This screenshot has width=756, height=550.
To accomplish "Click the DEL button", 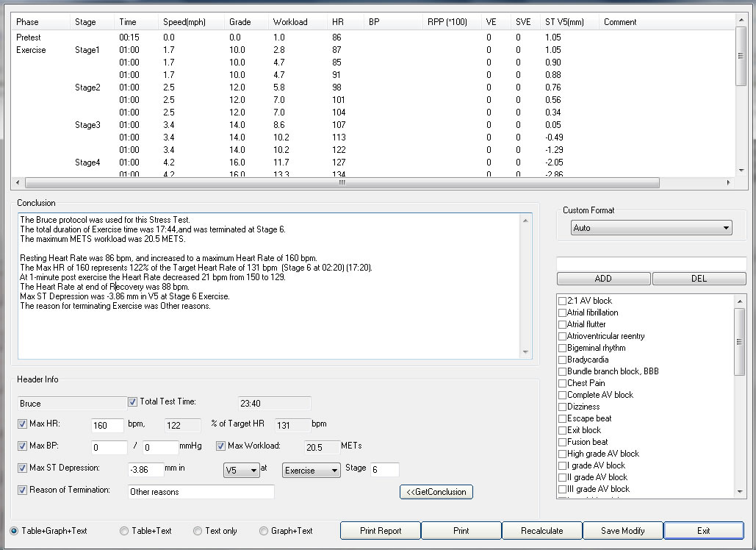I will [699, 279].
